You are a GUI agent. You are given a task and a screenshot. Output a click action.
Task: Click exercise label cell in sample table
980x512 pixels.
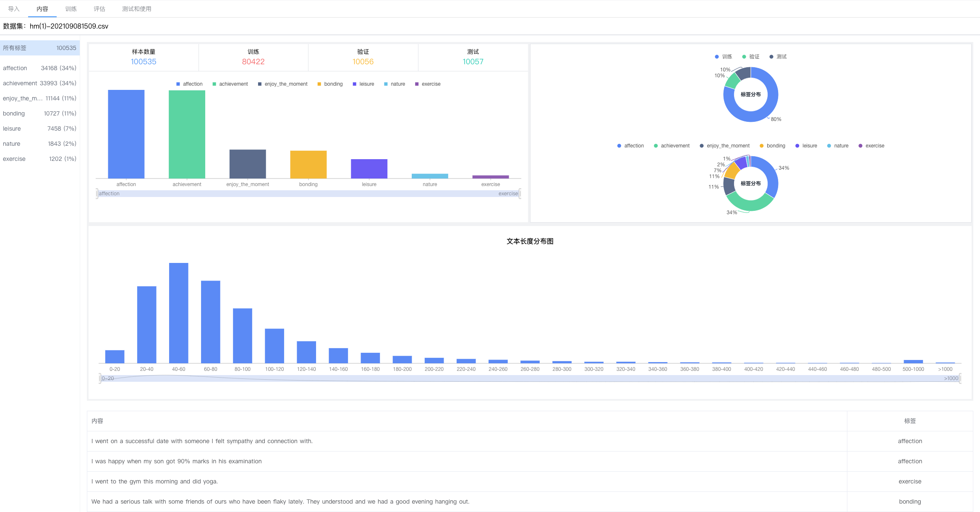pyautogui.click(x=910, y=481)
